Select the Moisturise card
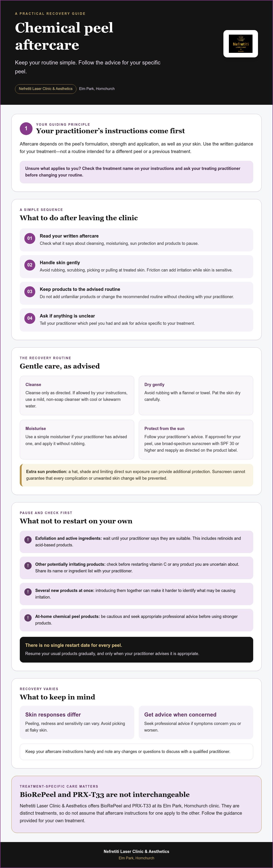The height and width of the screenshot is (868, 273). click(x=77, y=439)
